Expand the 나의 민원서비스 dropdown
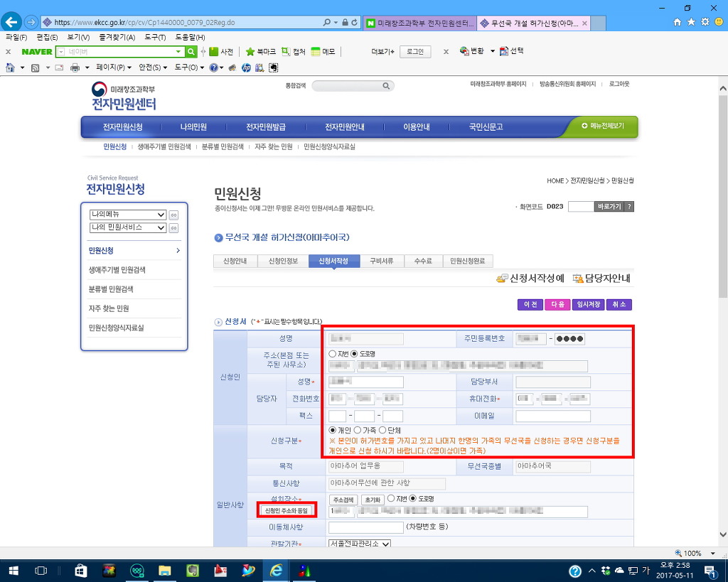The width and height of the screenshot is (728, 582). (128, 227)
